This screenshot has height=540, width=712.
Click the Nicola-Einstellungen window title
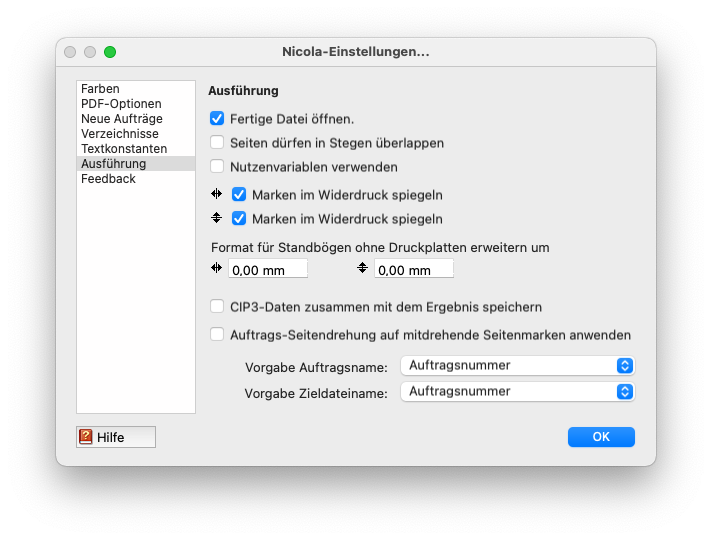(x=356, y=52)
